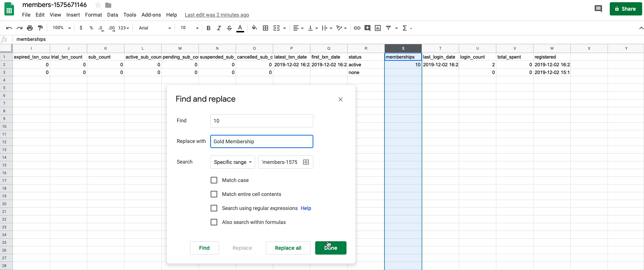
Task: Click the print icon in toolbar
Action: (30, 28)
